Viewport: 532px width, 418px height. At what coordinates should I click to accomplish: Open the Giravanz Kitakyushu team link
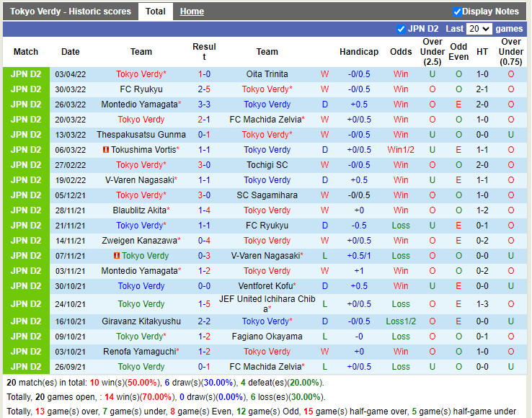[x=141, y=321]
